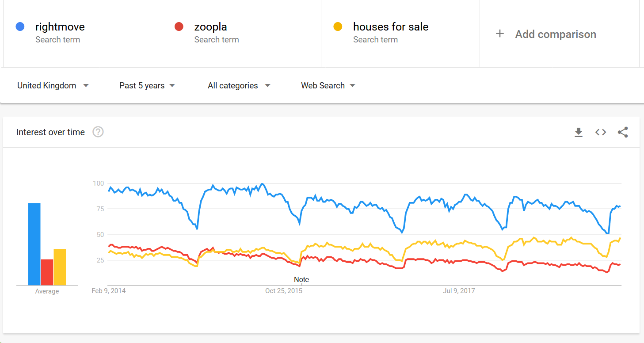Change the Web Search type dropdown
This screenshot has height=343, width=644.
[328, 86]
